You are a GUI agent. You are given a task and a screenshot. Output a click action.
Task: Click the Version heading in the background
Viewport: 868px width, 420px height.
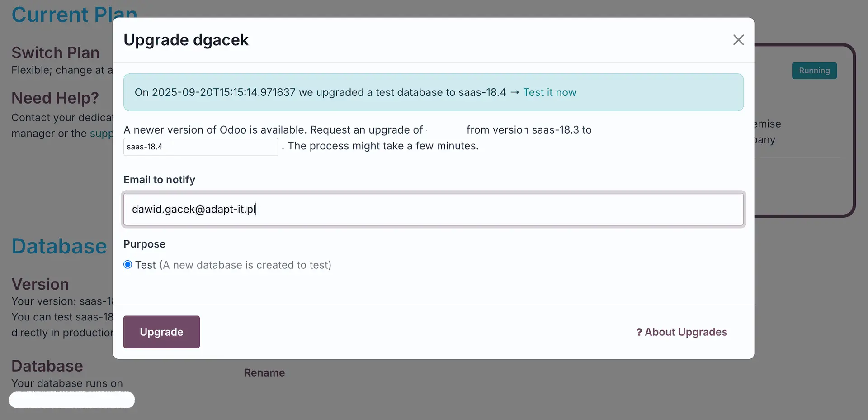pyautogui.click(x=40, y=284)
